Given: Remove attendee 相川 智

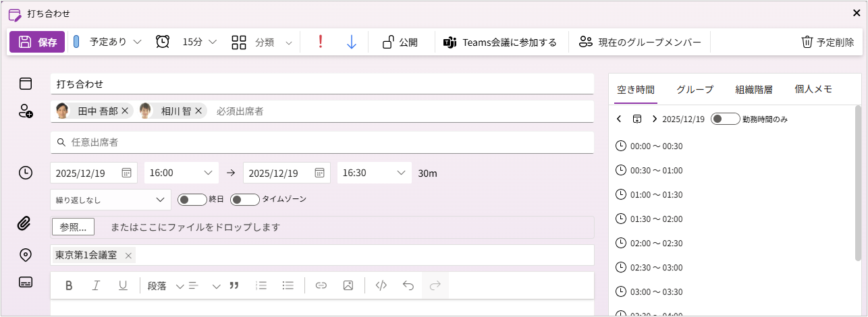Looking at the screenshot, I should point(198,111).
